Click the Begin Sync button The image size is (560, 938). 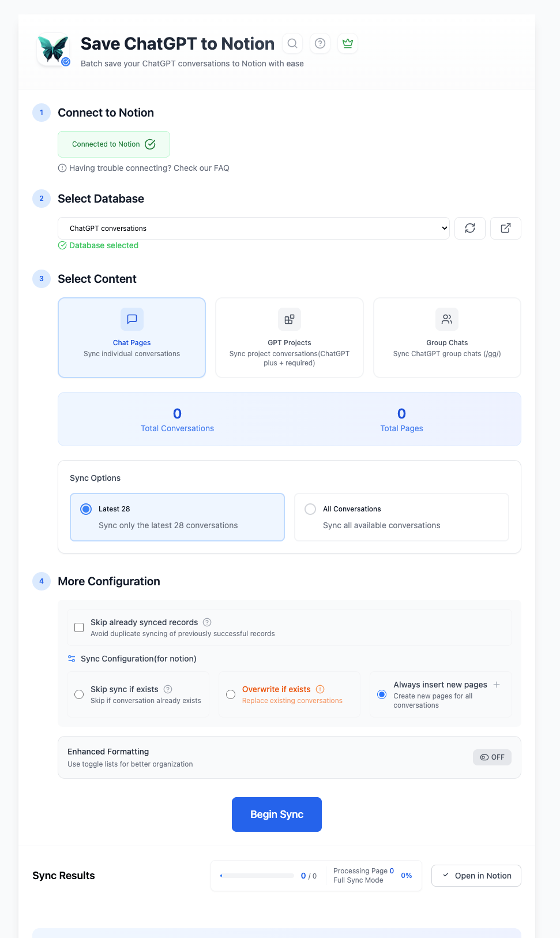tap(277, 814)
